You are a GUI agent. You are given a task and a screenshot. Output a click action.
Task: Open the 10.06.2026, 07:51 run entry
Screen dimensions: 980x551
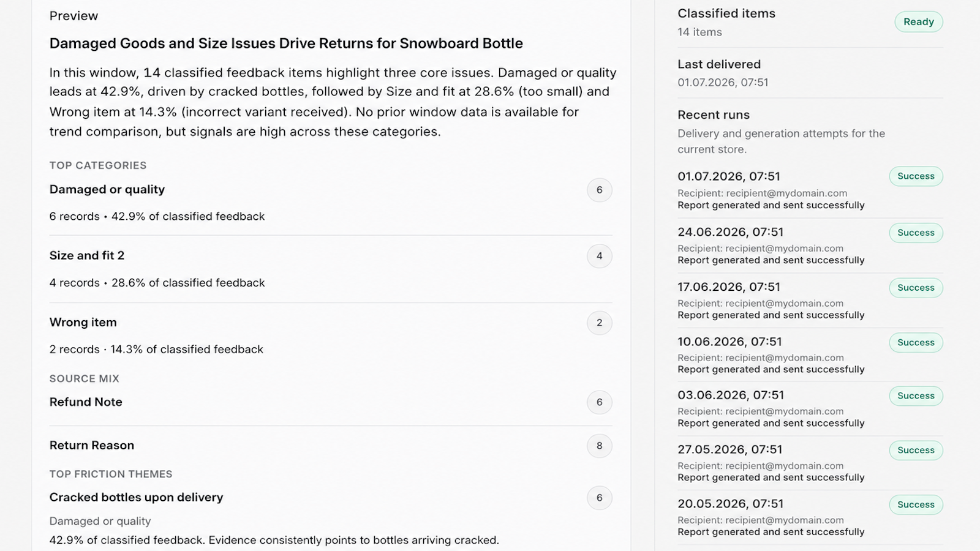pyautogui.click(x=810, y=355)
